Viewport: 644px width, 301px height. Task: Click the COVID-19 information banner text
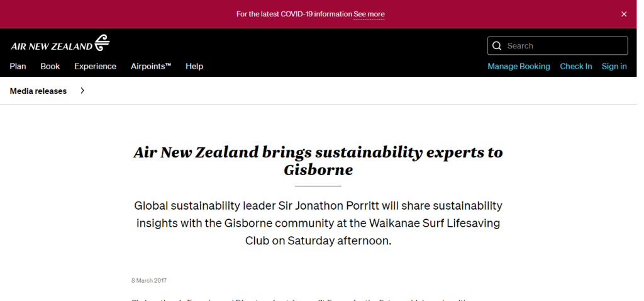pyautogui.click(x=294, y=14)
